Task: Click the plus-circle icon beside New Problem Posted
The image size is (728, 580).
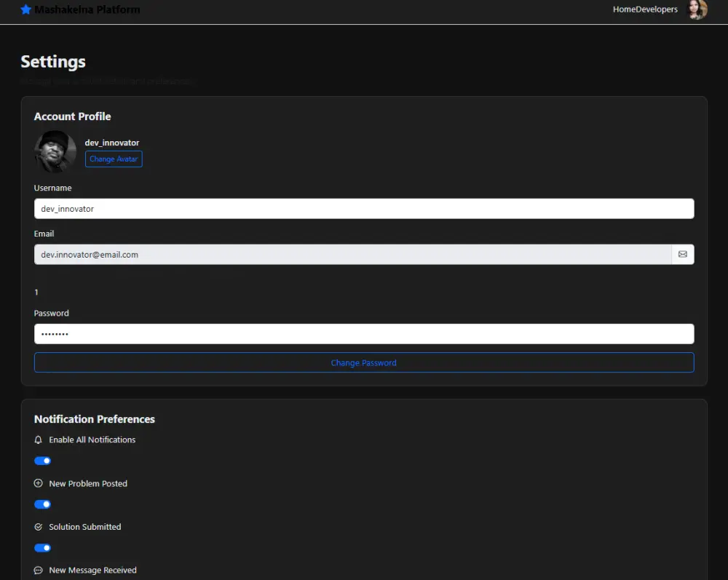Action: (38, 483)
